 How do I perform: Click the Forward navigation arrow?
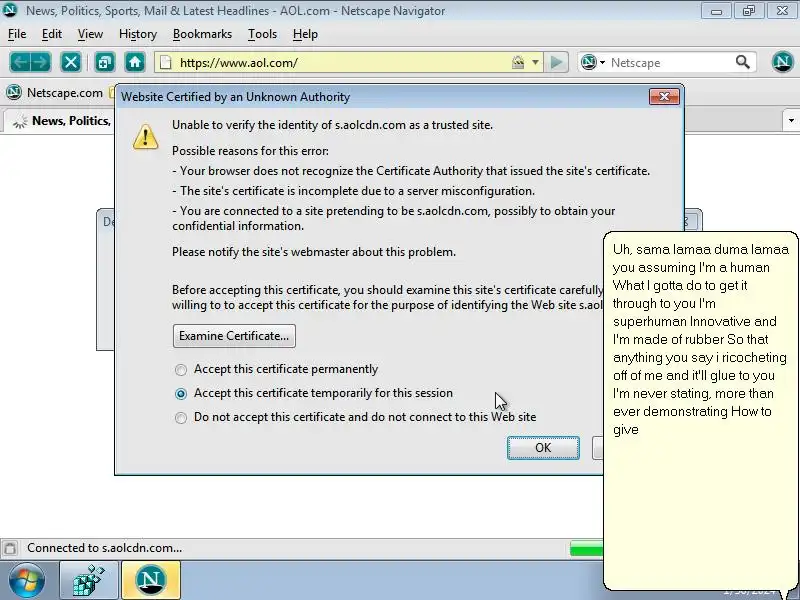[x=41, y=63]
